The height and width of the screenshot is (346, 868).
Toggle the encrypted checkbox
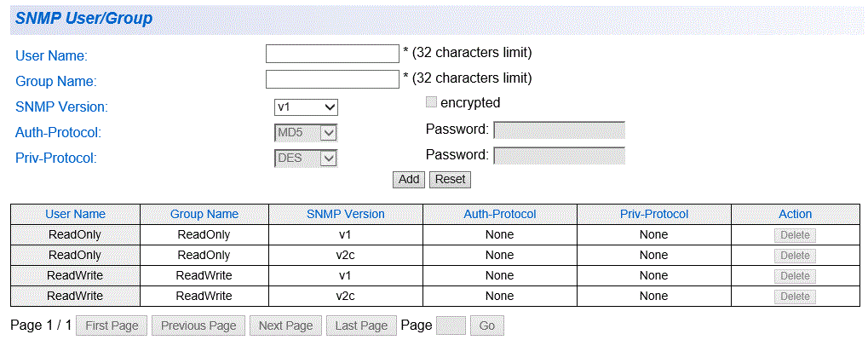point(431,102)
